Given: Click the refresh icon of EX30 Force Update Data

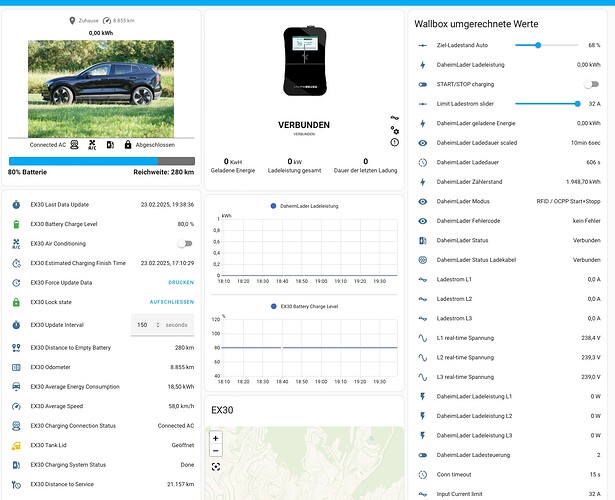Looking at the screenshot, I should coord(16,282).
